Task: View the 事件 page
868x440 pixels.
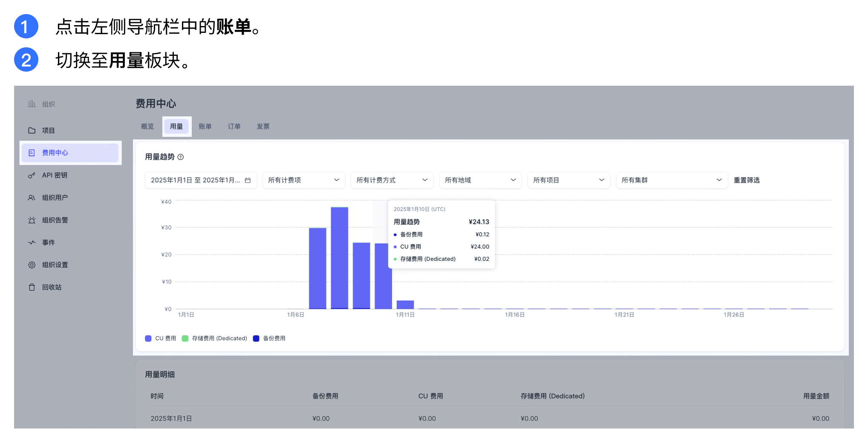Action: (x=48, y=242)
